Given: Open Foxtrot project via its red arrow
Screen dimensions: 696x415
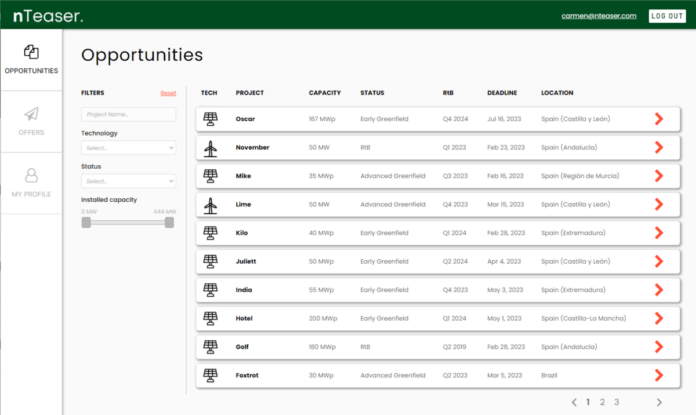Looking at the screenshot, I should [x=658, y=375].
